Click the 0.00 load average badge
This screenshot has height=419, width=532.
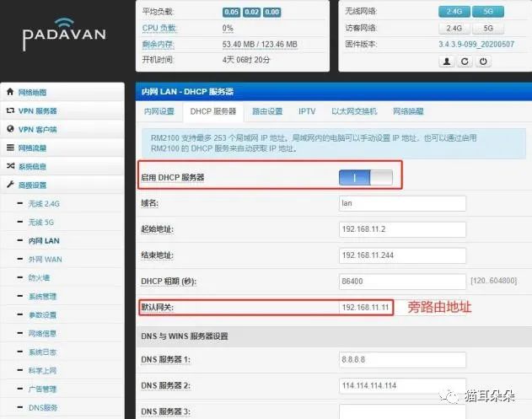point(272,12)
